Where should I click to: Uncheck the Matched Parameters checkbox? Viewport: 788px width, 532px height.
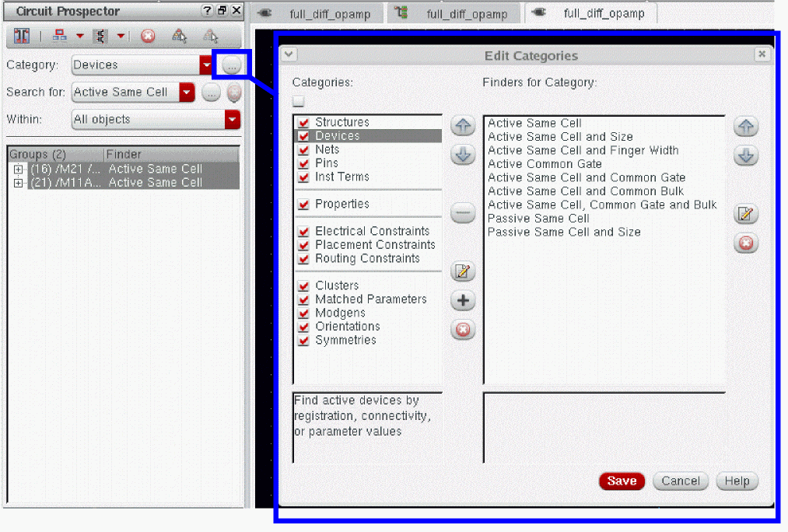click(x=303, y=299)
